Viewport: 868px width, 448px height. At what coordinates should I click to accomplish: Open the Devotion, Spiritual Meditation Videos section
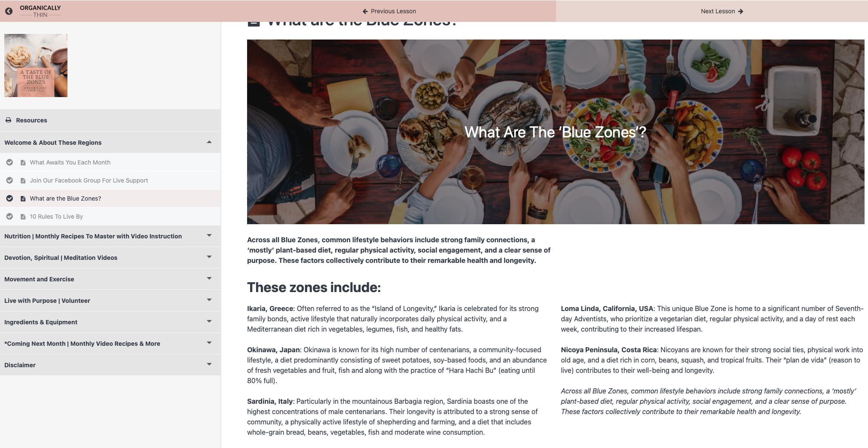(110, 257)
